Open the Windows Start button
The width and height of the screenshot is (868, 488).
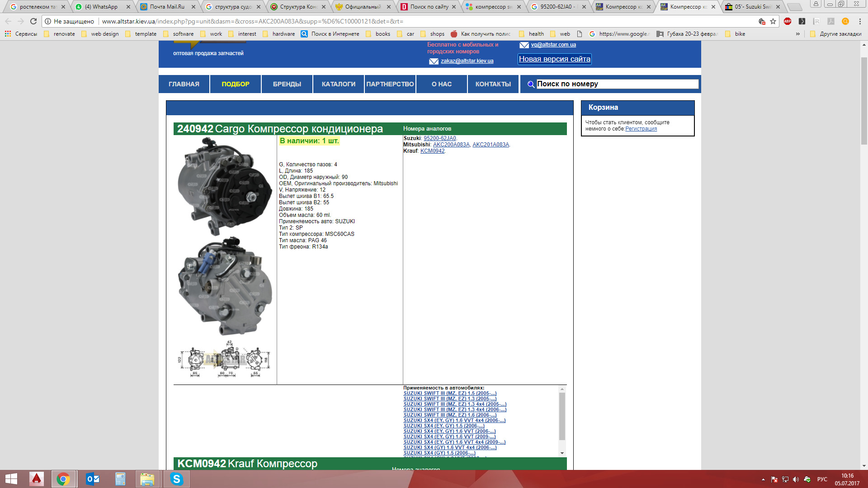(11, 479)
